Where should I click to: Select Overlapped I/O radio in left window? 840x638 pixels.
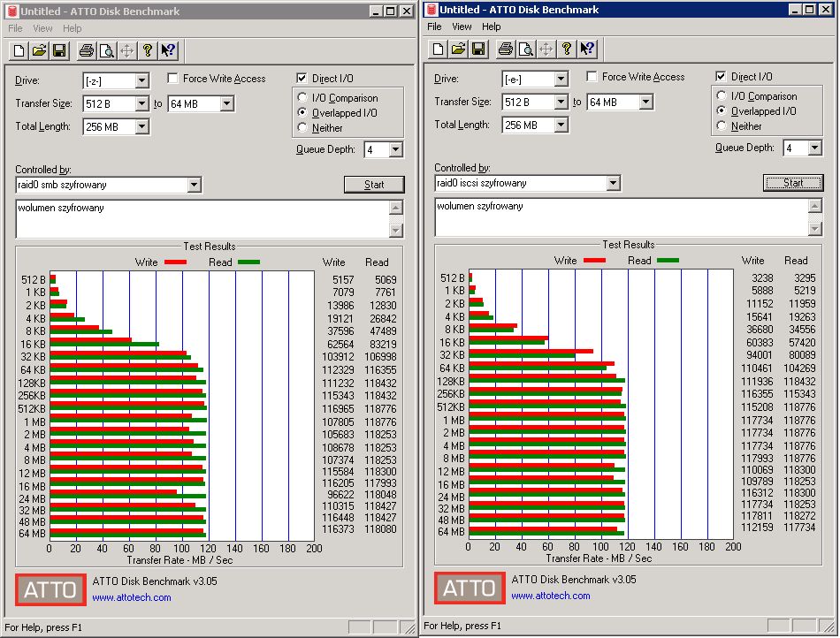[x=302, y=112]
